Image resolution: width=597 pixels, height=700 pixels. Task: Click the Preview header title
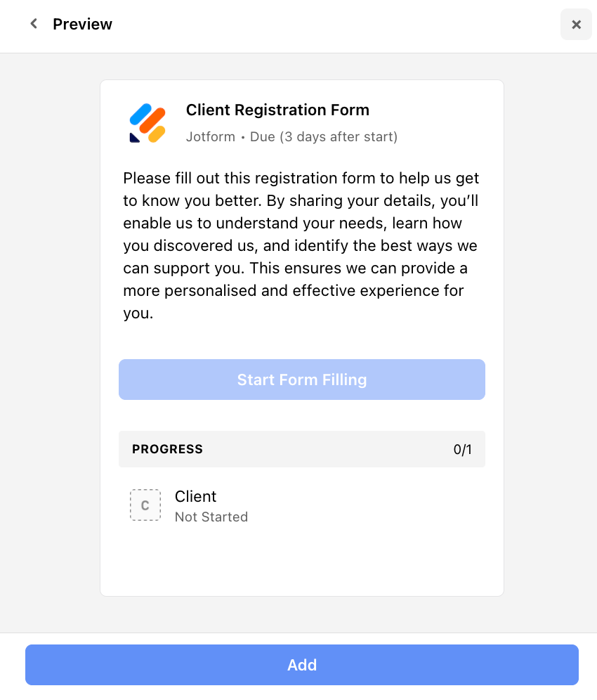[x=82, y=24]
